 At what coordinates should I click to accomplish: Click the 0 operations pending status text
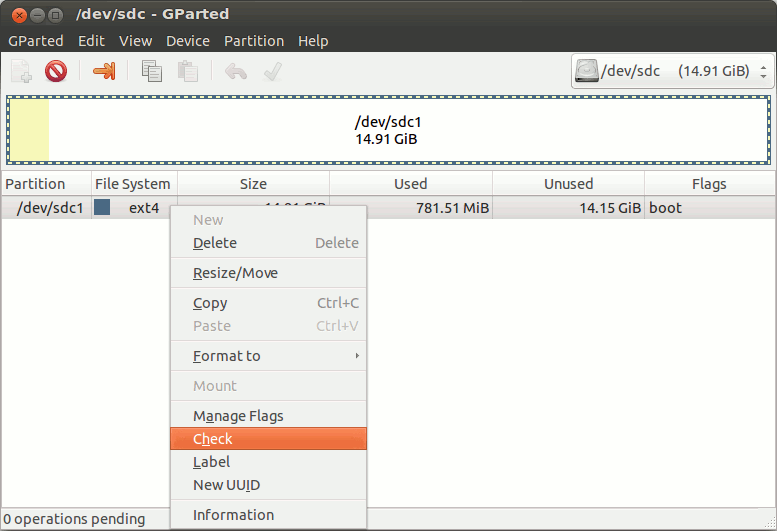[x=74, y=519]
